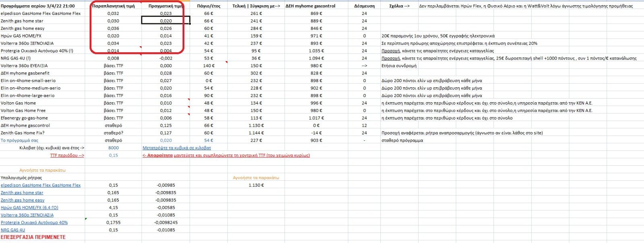Click the Elin on-4home-large-aerio cell
The height and width of the screenshot is (243, 644).
pos(27,95)
